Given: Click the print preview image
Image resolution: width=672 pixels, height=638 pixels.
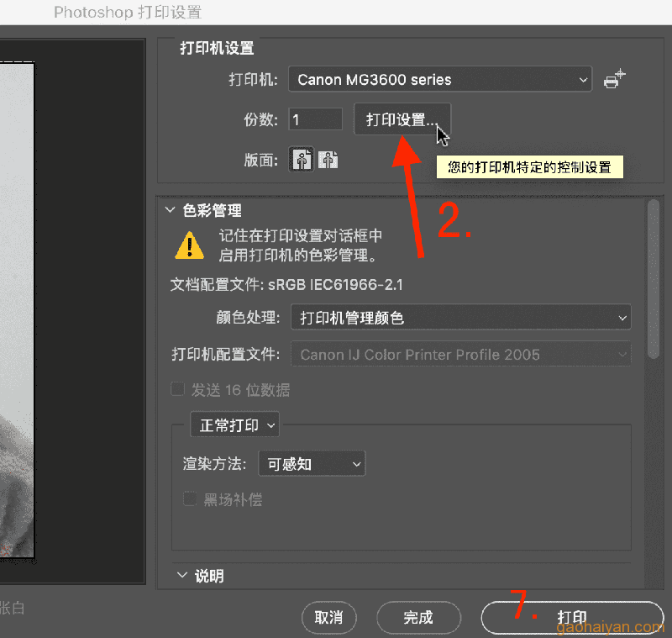Looking at the screenshot, I should pyautogui.click(x=17, y=308).
